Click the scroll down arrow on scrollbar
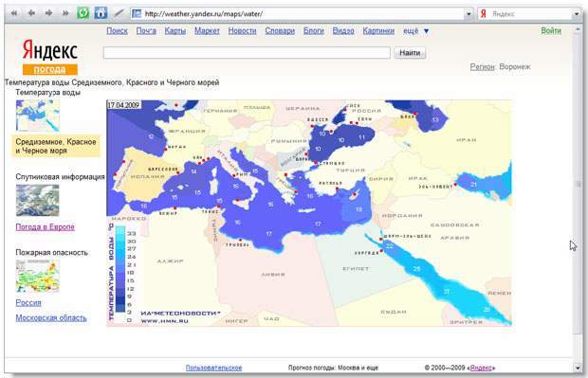This screenshot has width=588, height=378. click(578, 369)
